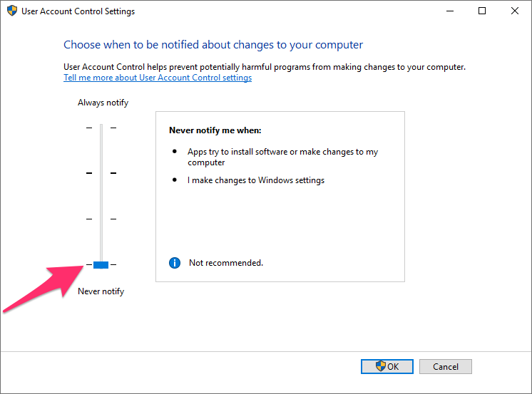Image resolution: width=532 pixels, height=394 pixels.
Task: Click the User Account Control Settings window title
Action: [78, 11]
